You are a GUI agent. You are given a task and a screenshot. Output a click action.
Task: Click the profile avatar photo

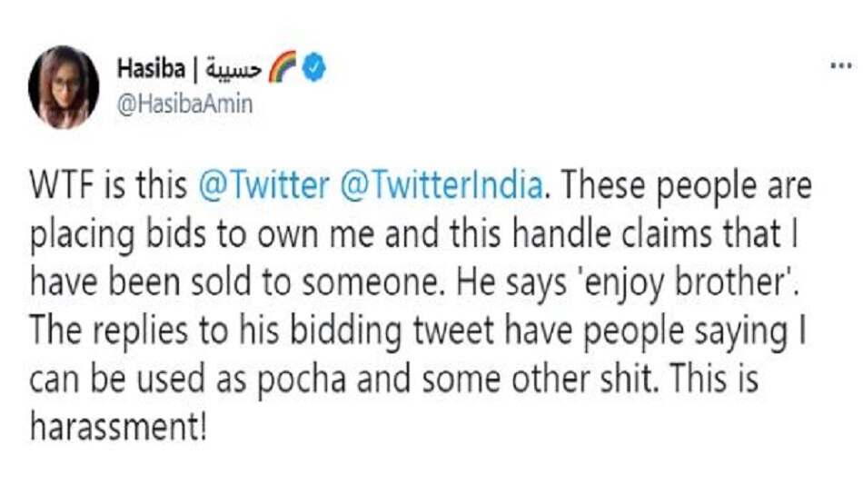[x=64, y=87]
